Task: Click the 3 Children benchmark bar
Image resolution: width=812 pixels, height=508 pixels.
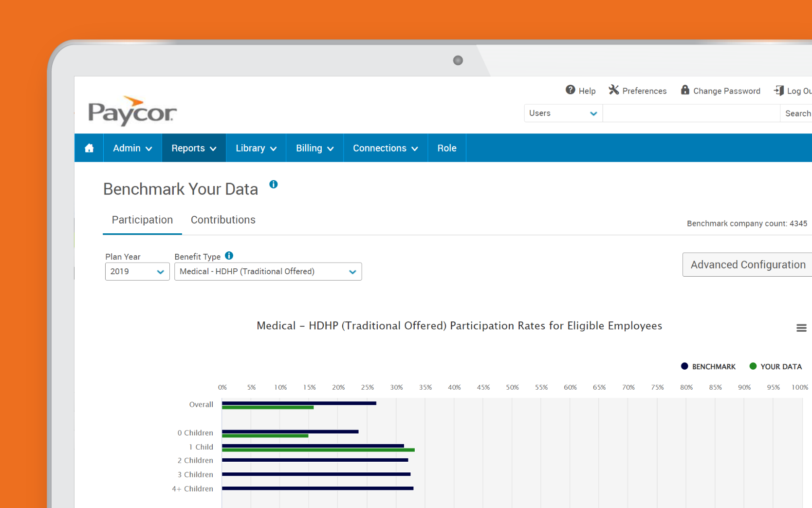Action: [316, 474]
